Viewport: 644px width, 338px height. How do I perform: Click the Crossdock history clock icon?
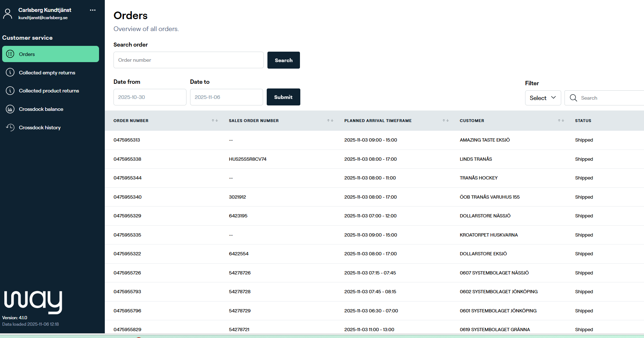click(10, 127)
